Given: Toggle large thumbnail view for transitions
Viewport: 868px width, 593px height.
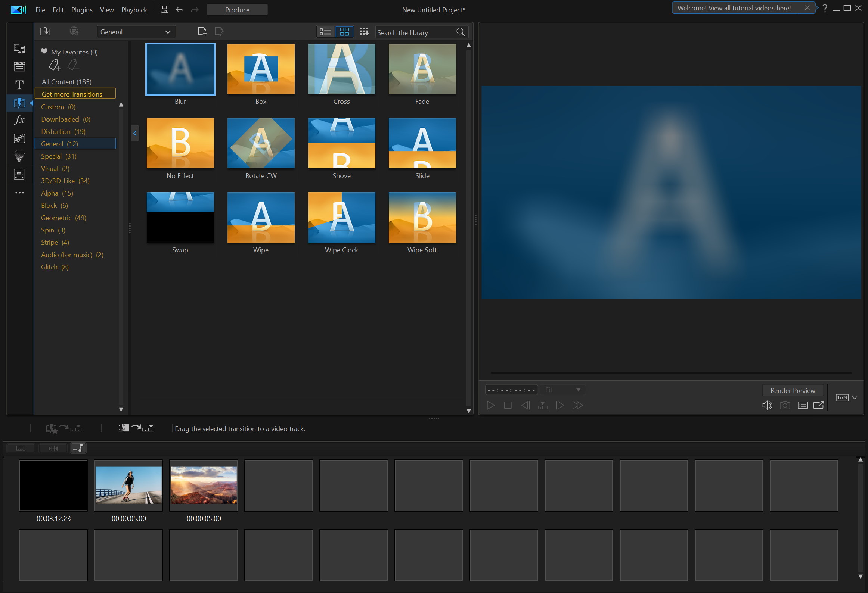Looking at the screenshot, I should coord(344,31).
